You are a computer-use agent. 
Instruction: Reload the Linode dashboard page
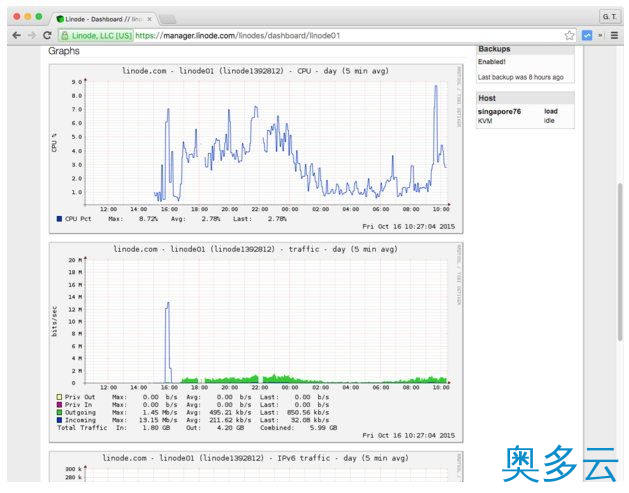click(x=47, y=35)
